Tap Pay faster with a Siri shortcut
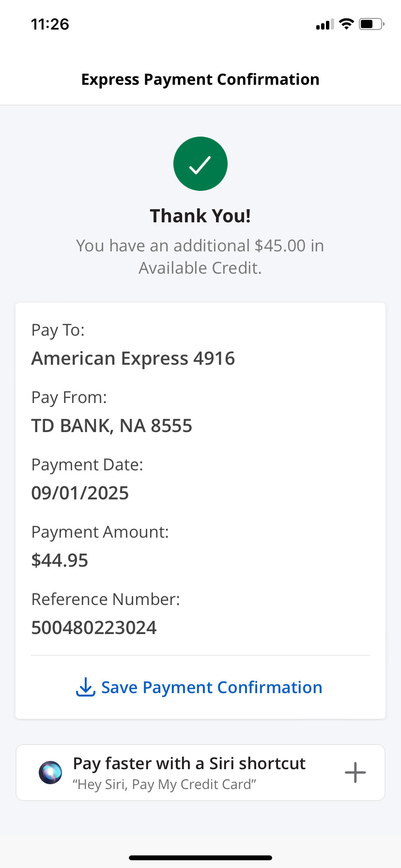The height and width of the screenshot is (868, 401). [189, 763]
